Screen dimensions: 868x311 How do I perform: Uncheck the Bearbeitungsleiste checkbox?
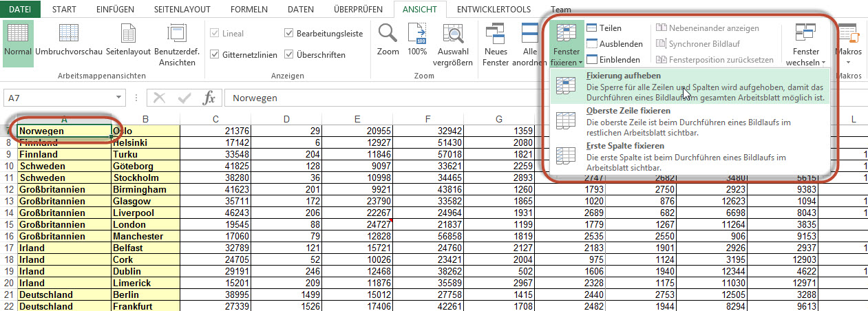pyautogui.click(x=289, y=33)
